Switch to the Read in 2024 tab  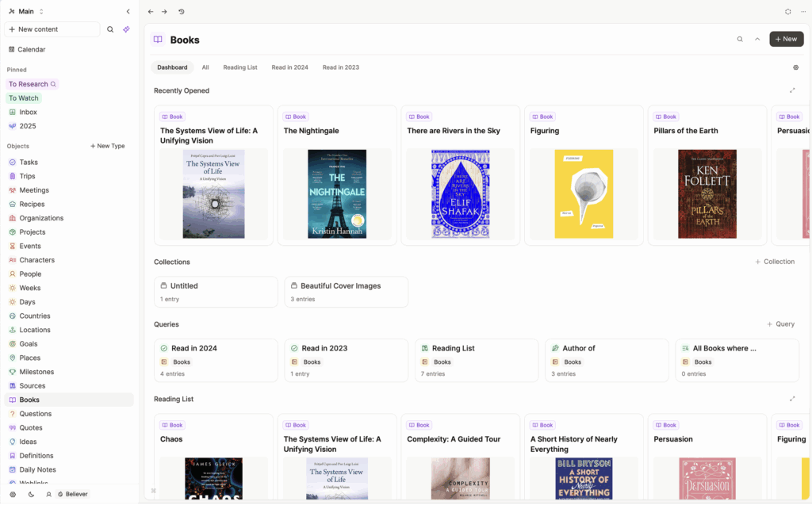[x=289, y=67]
